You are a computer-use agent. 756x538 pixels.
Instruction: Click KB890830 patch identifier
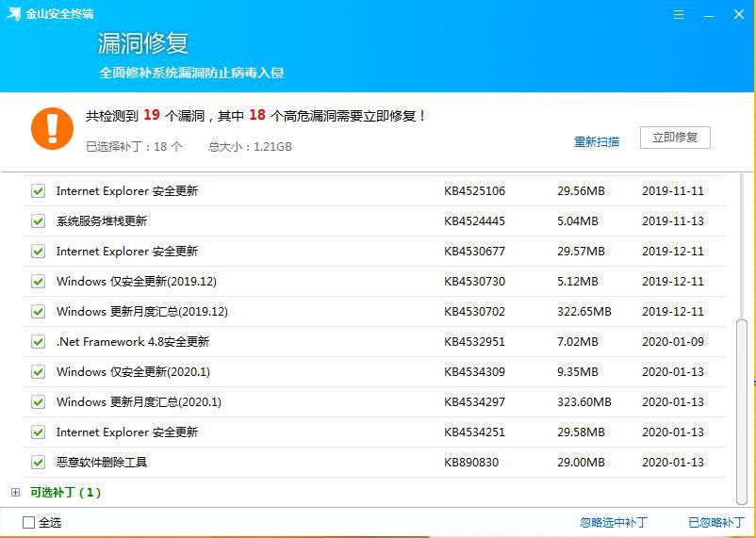click(471, 463)
